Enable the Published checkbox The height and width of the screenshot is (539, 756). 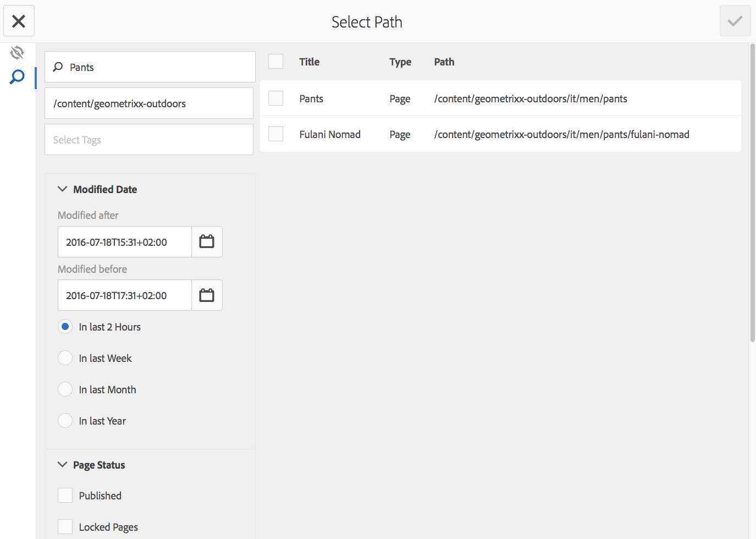click(x=65, y=496)
